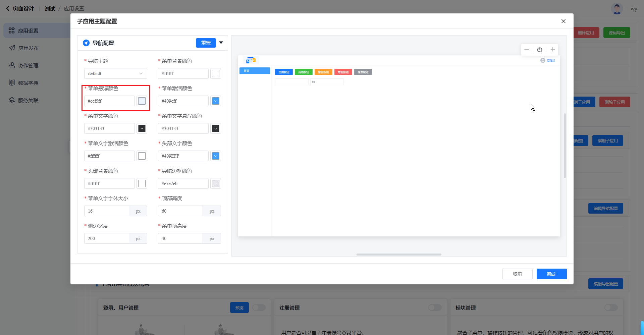Click the user avatar icon in preview header

tap(543, 60)
